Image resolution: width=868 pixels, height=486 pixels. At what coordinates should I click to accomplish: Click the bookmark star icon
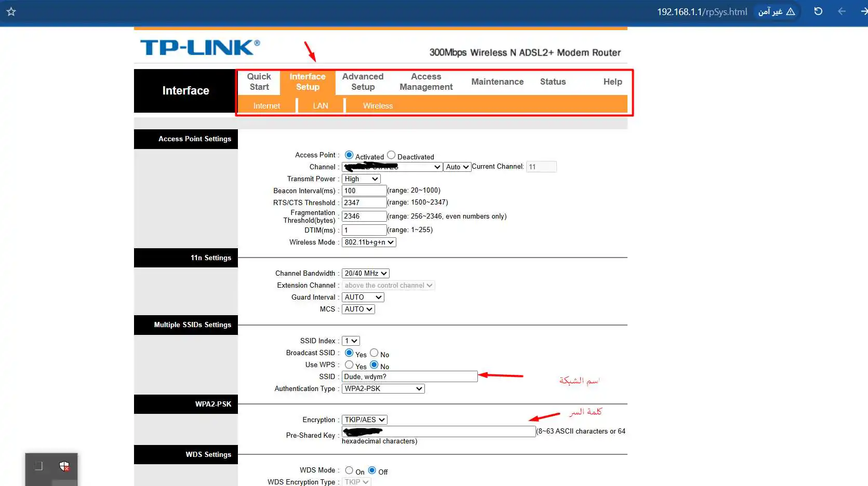click(11, 11)
